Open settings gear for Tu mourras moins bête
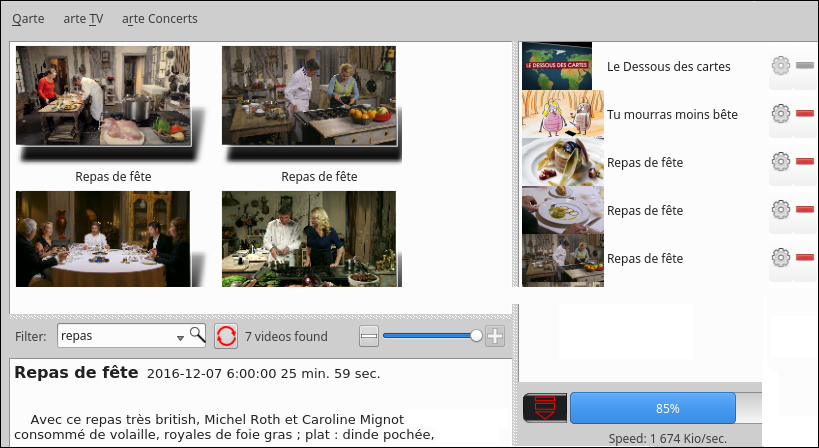The width and height of the screenshot is (819, 448). 781,114
